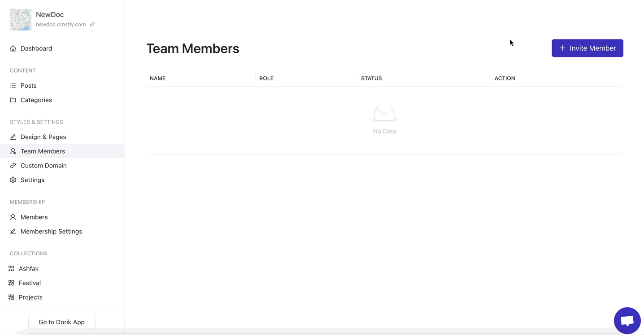Click the No Data text
Image resolution: width=644 pixels, height=335 pixels.
point(385,131)
